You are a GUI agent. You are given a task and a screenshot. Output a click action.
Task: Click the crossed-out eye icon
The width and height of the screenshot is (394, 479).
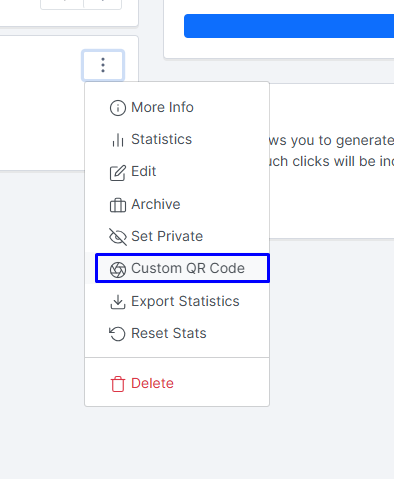click(x=118, y=237)
